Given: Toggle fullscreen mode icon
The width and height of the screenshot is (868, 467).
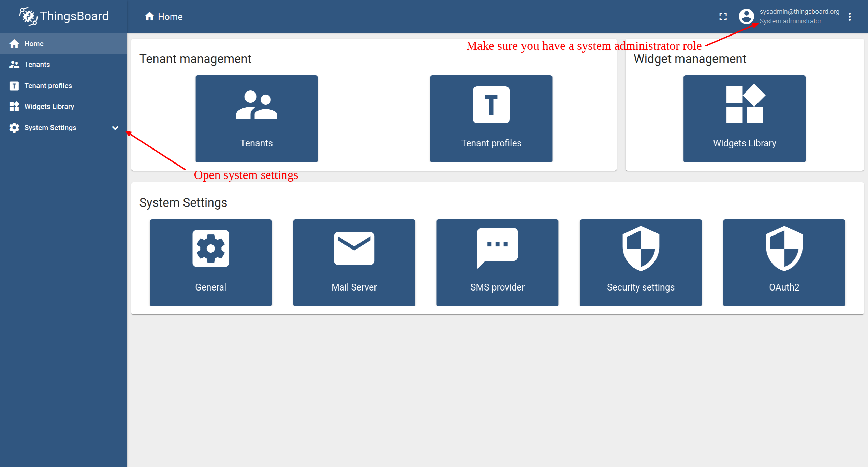Looking at the screenshot, I should 723,17.
